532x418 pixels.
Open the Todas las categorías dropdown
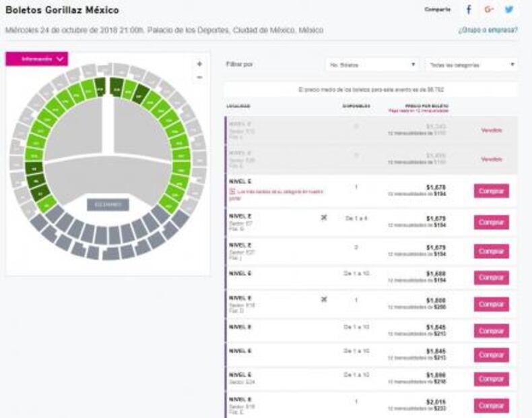[471, 65]
